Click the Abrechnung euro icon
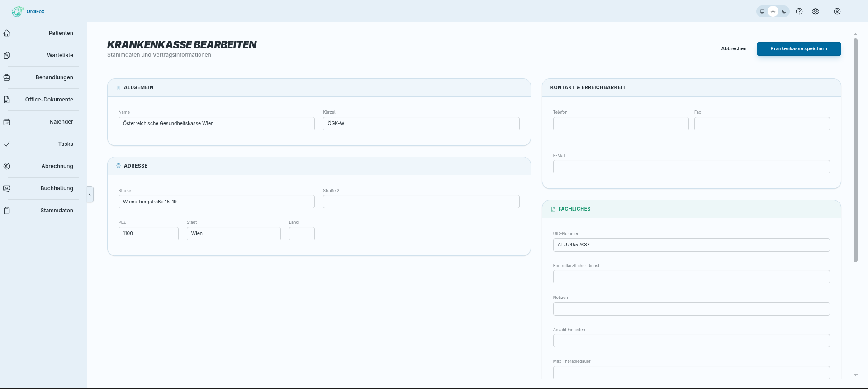The width and height of the screenshot is (868, 389). [7, 166]
